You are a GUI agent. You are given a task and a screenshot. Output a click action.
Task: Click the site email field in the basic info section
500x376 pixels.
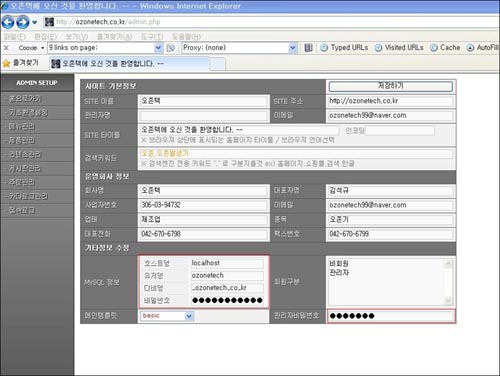[390, 116]
